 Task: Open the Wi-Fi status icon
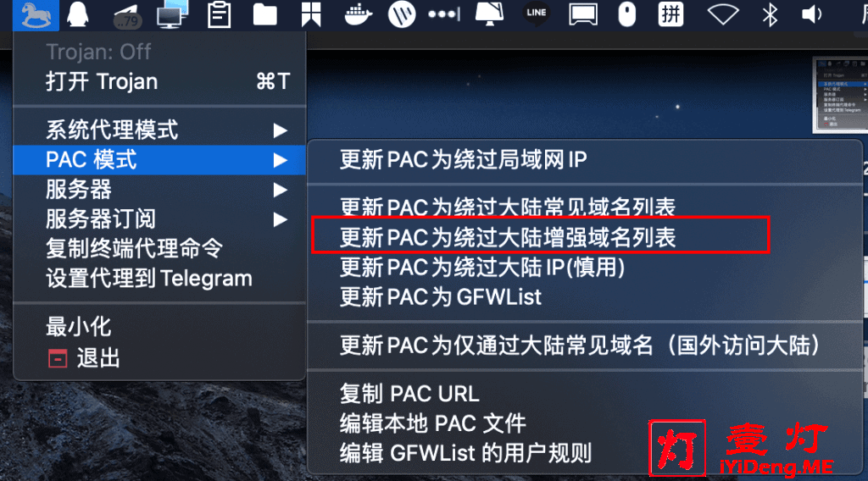[723, 15]
